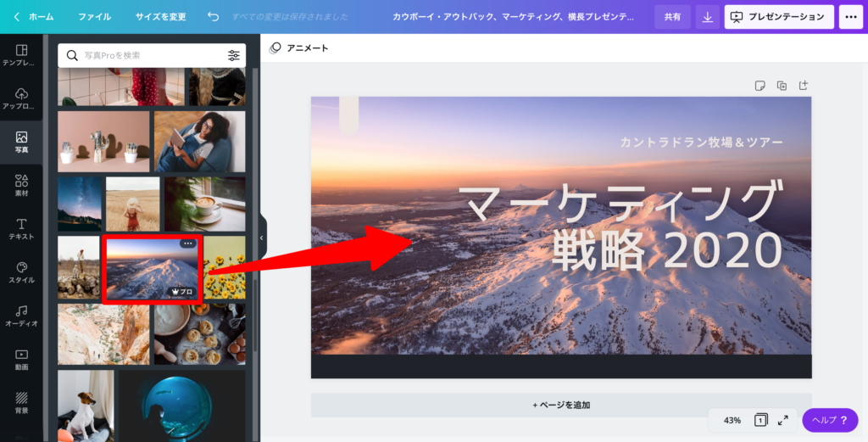Select the red polka-dot socks thumbnail

click(x=121, y=87)
